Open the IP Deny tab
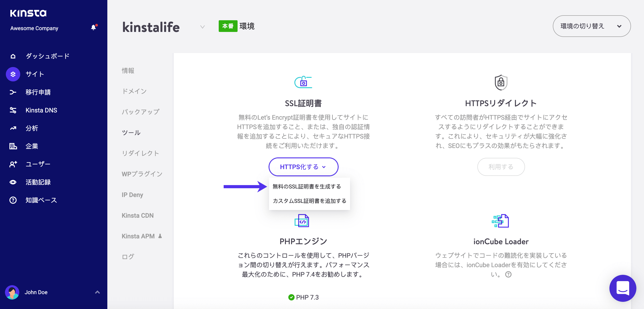 132,195
